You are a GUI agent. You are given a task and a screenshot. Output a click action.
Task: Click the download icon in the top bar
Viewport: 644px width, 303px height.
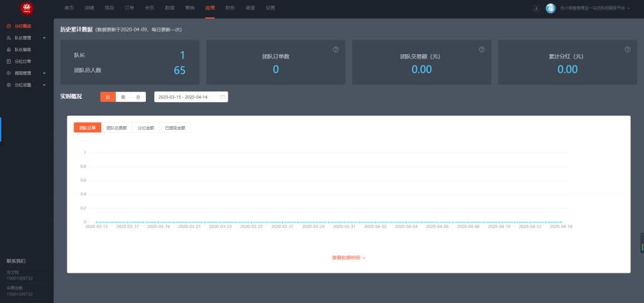(x=536, y=8)
